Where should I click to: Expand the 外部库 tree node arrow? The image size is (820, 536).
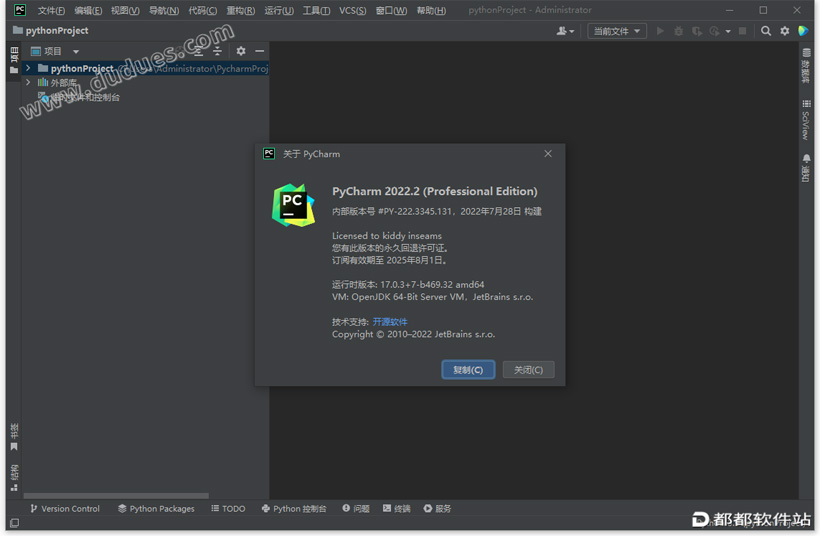click(28, 82)
